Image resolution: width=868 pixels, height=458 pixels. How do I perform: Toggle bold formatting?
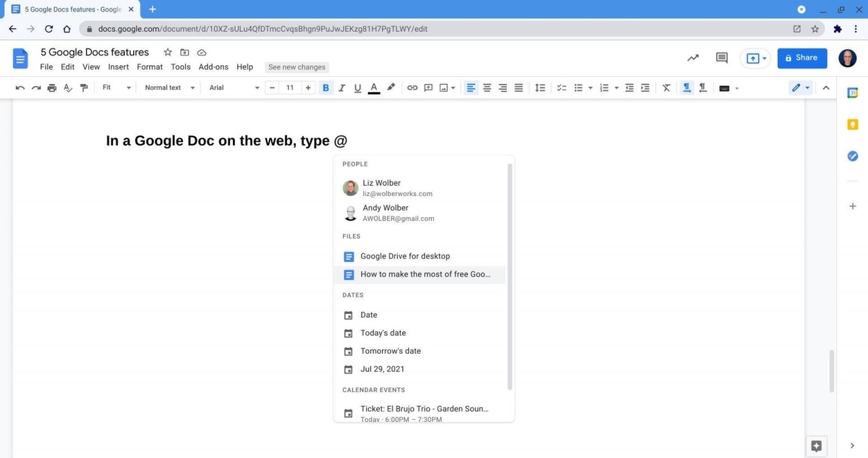[325, 88]
